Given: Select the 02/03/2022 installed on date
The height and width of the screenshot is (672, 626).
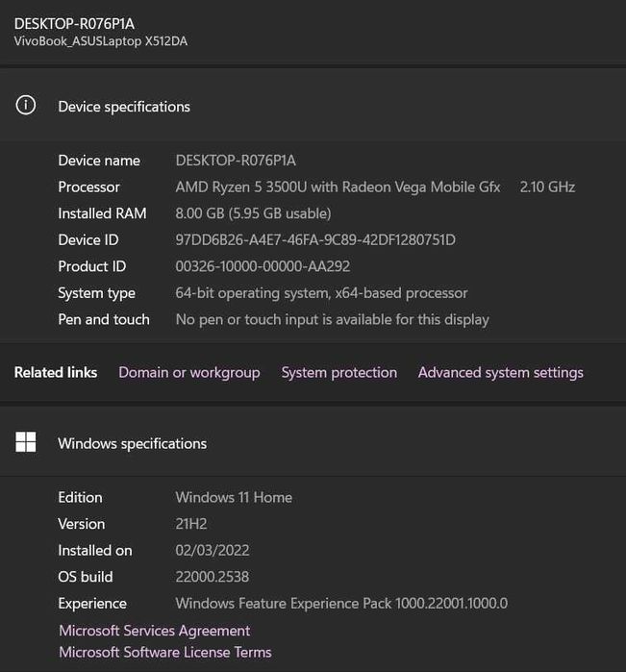Looking at the screenshot, I should click(213, 550).
